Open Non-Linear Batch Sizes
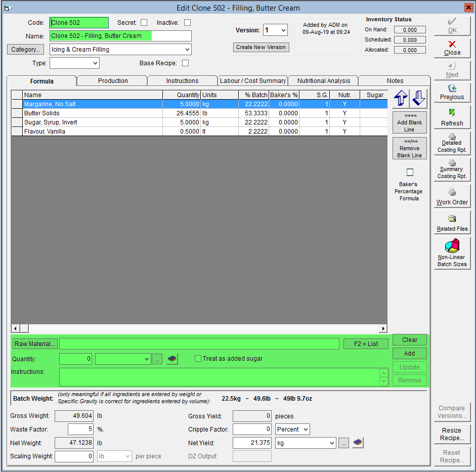Image resolution: width=476 pixels, height=472 pixels. [452, 253]
